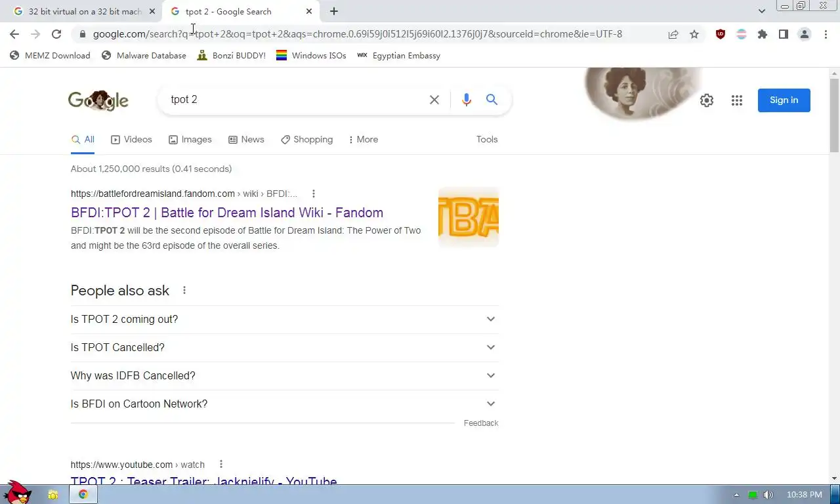Open the Extensions puzzle menu
The height and width of the screenshot is (504, 840).
click(x=763, y=34)
